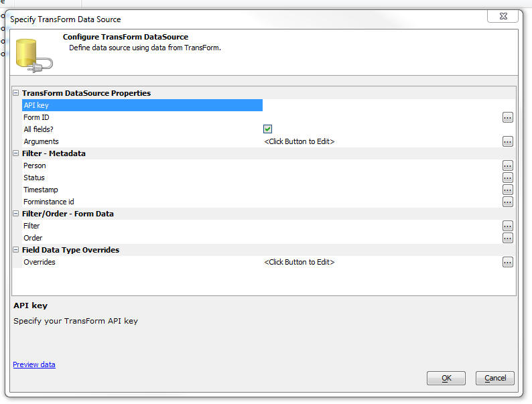Open the Arguments ellipsis editor button
The image size is (532, 404).
(507, 141)
